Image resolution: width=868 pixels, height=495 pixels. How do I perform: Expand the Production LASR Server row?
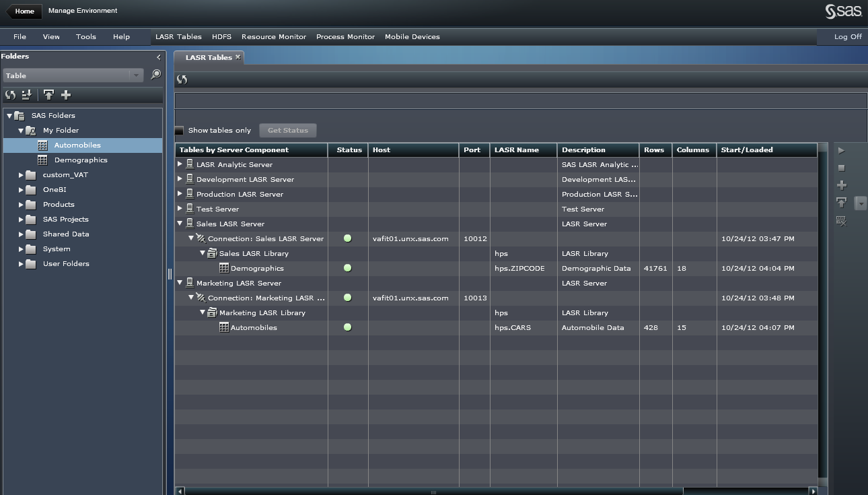click(x=179, y=194)
